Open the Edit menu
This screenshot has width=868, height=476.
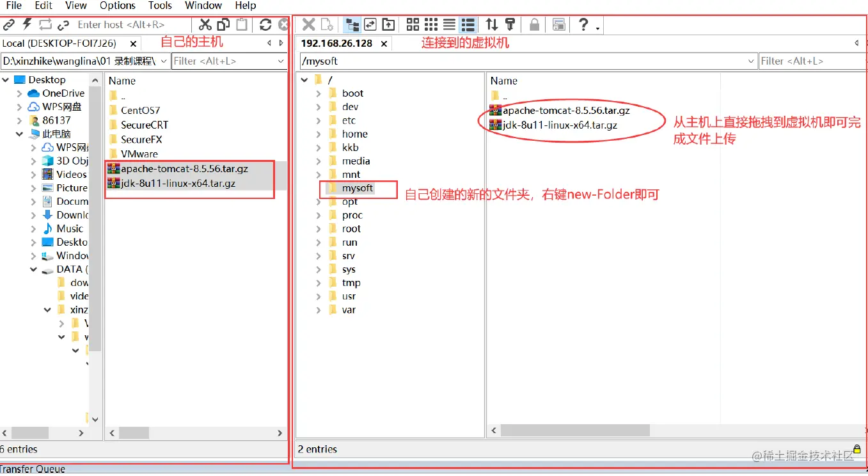(x=43, y=5)
